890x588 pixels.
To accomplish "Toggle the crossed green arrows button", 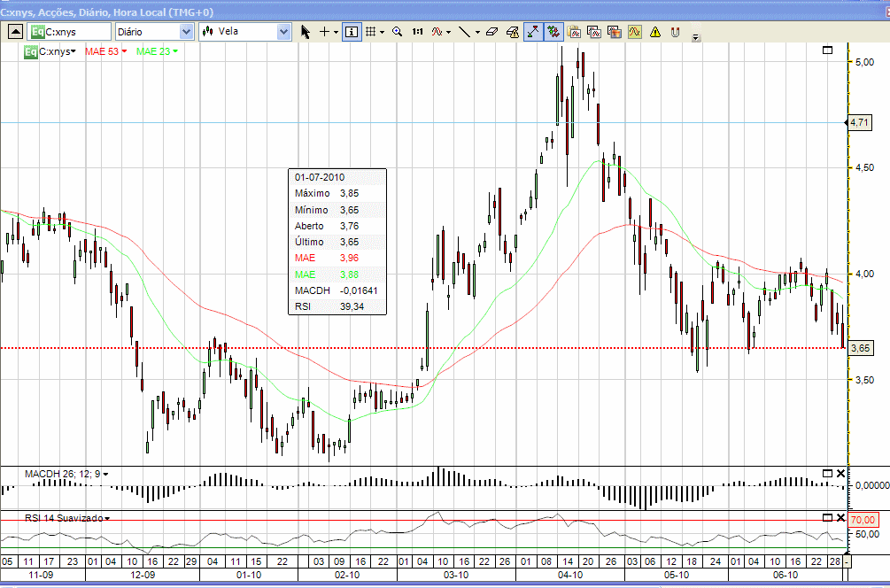I will [553, 32].
